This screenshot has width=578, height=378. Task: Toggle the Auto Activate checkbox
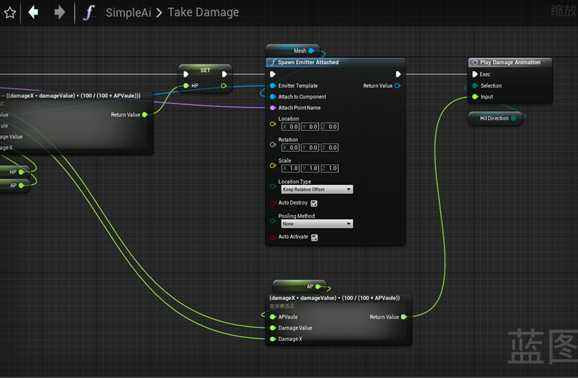pyautogui.click(x=314, y=237)
